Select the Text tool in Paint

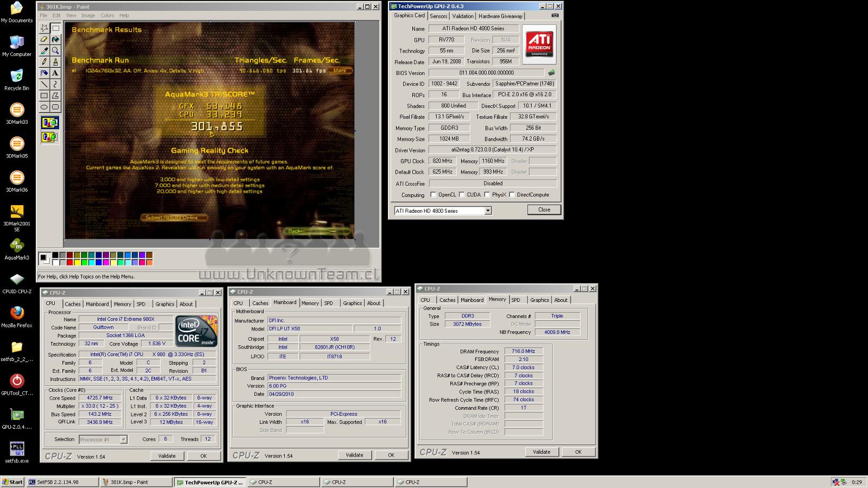pyautogui.click(x=55, y=73)
